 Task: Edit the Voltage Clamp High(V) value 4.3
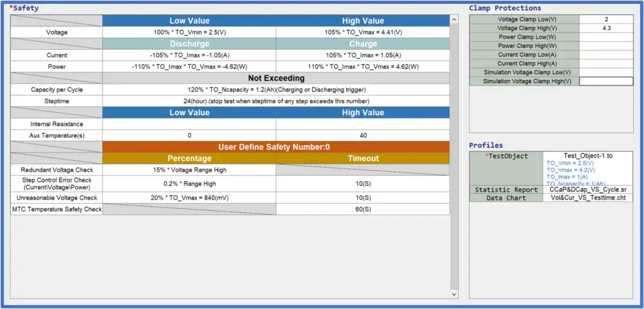(606, 28)
